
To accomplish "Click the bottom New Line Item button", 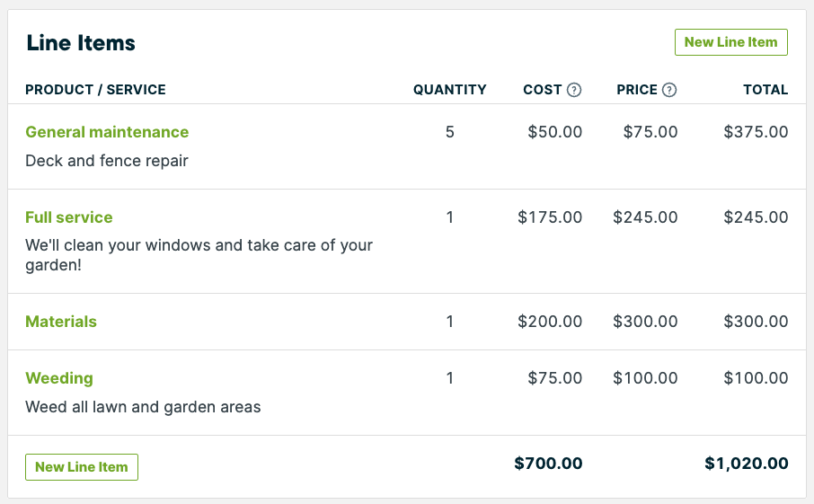I will point(82,466).
